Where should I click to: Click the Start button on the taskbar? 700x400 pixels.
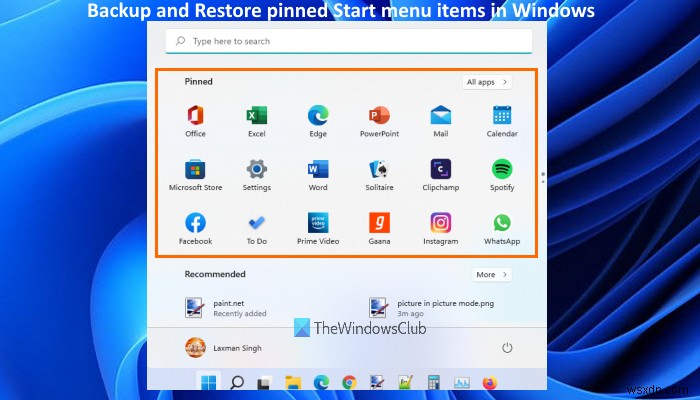(208, 382)
